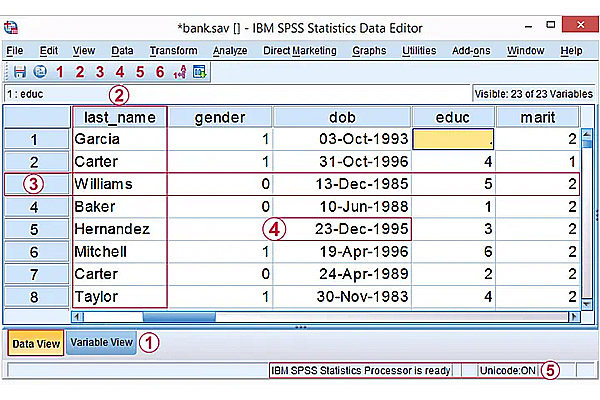
Task: Click the horizontal scrollbar left arrow
Action: 77,317
